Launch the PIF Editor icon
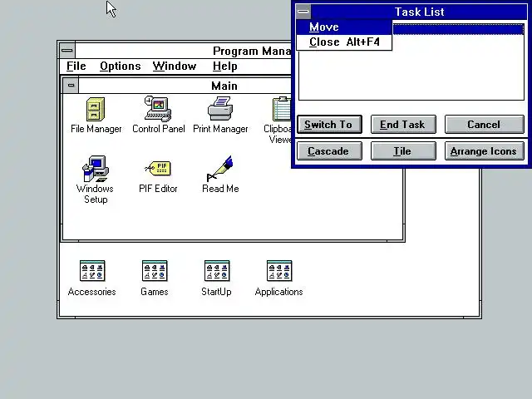 tap(158, 168)
